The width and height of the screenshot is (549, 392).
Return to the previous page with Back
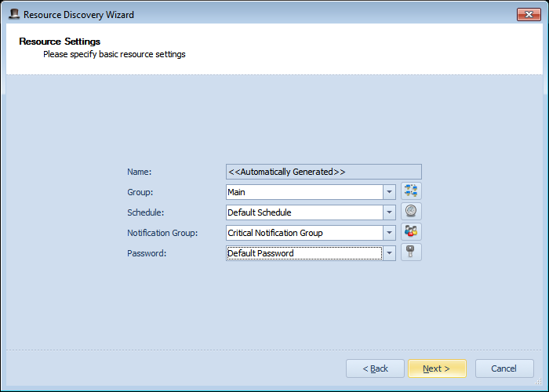coord(375,368)
